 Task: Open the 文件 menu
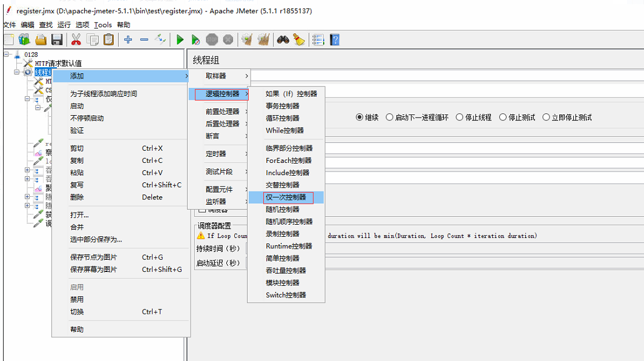(10, 25)
